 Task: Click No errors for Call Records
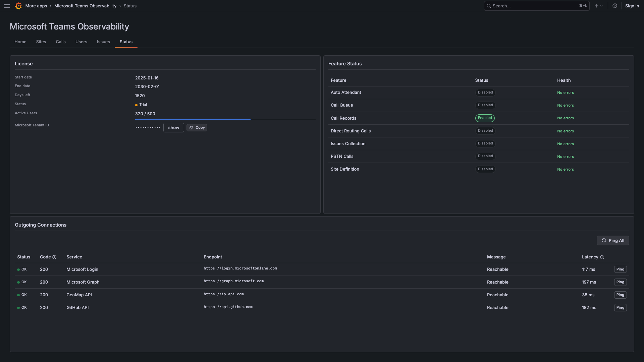click(x=565, y=118)
